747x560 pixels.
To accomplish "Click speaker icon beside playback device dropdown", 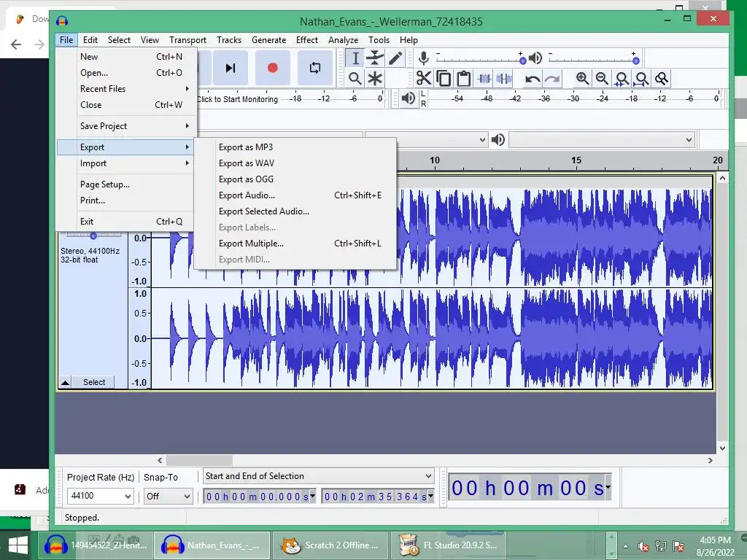I will (498, 139).
